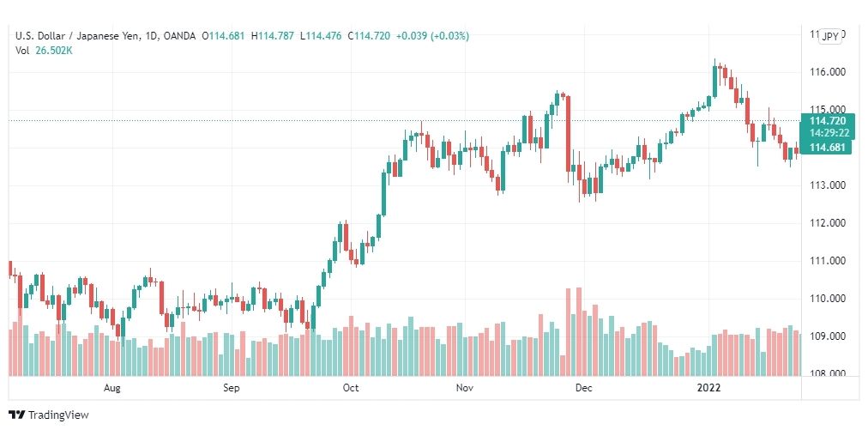Click the 109.000 price axis label
868x430 pixels.
[828, 336]
